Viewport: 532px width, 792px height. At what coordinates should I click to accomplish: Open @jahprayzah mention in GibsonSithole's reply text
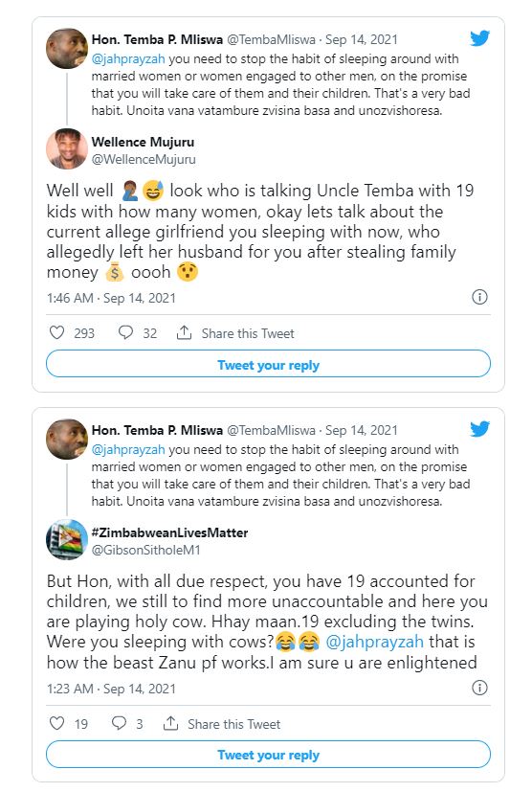[x=374, y=642]
